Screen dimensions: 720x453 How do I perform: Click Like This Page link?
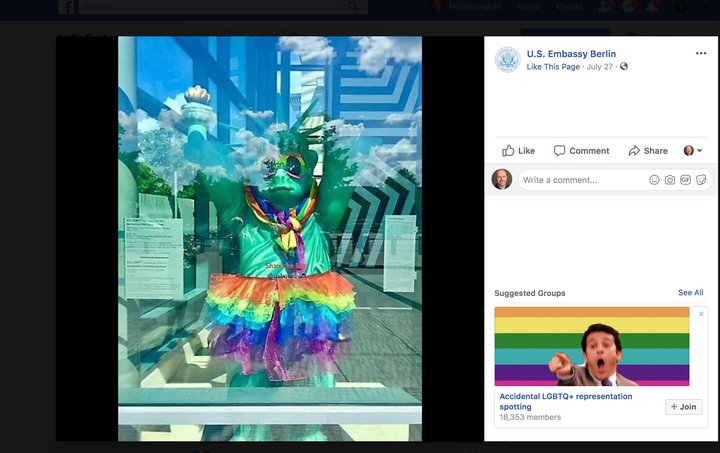pyautogui.click(x=553, y=67)
